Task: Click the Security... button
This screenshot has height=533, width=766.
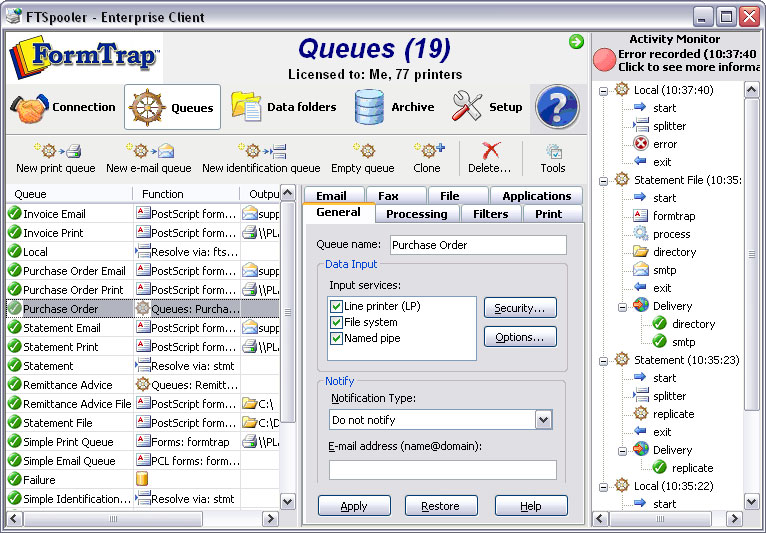Action: [x=519, y=308]
